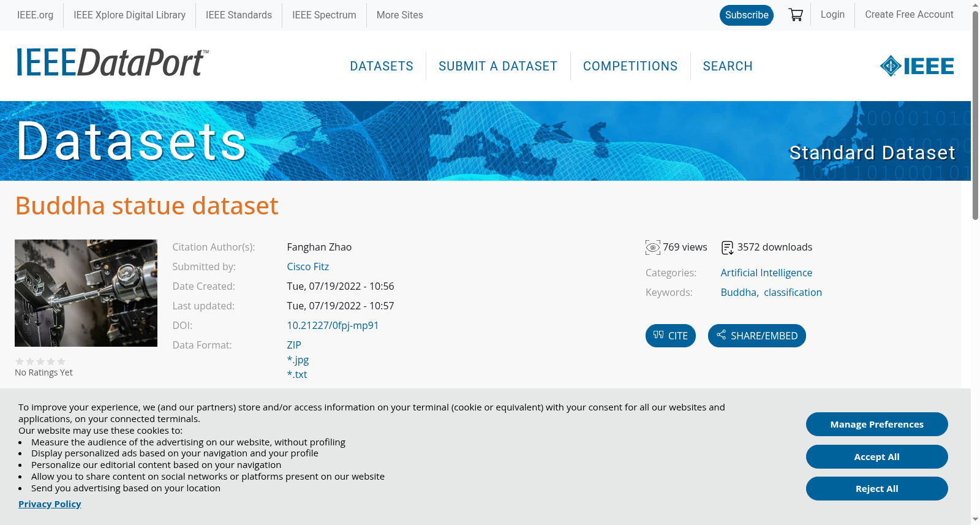Open SUBMIT A DATASET menu item

tap(498, 66)
